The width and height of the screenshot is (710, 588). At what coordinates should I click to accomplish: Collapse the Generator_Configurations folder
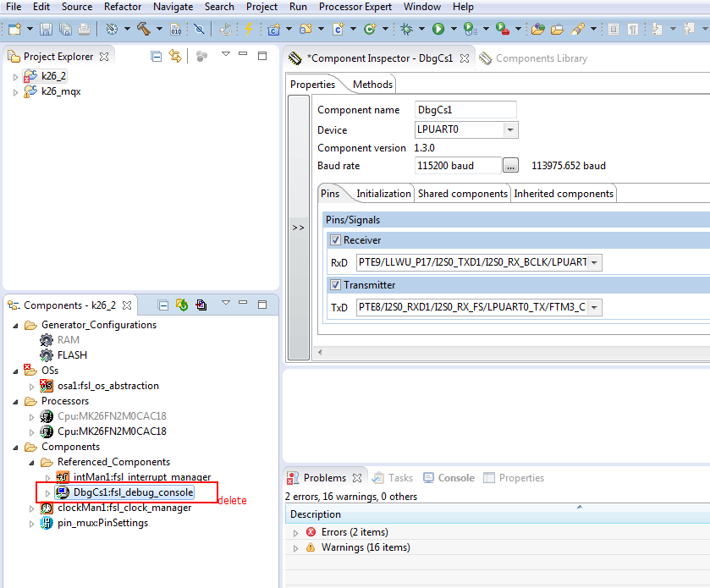point(15,326)
